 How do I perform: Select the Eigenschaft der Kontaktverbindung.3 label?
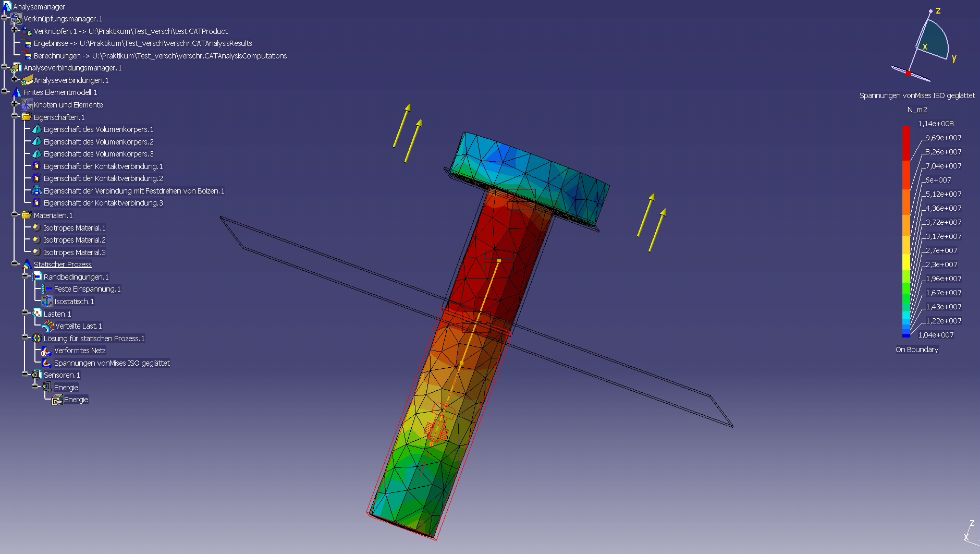103,203
